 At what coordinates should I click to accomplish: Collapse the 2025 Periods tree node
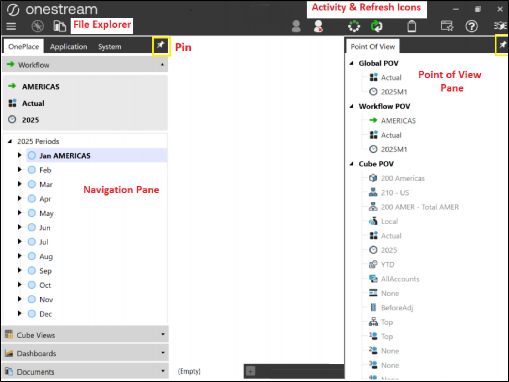(10, 141)
